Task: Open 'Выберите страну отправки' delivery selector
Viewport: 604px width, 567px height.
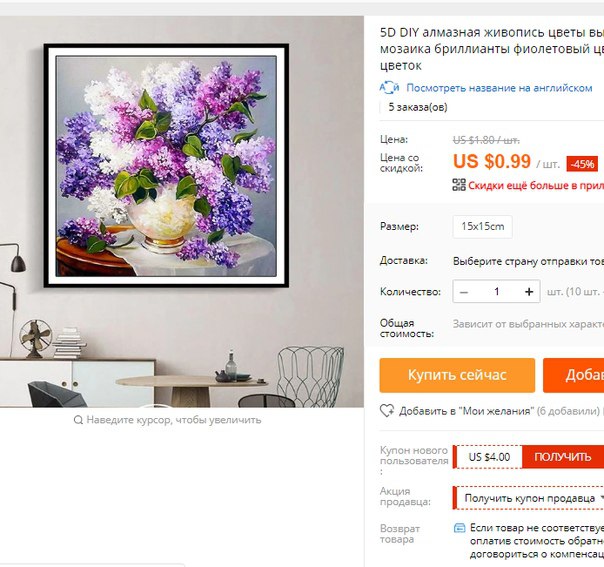Action: [528, 262]
